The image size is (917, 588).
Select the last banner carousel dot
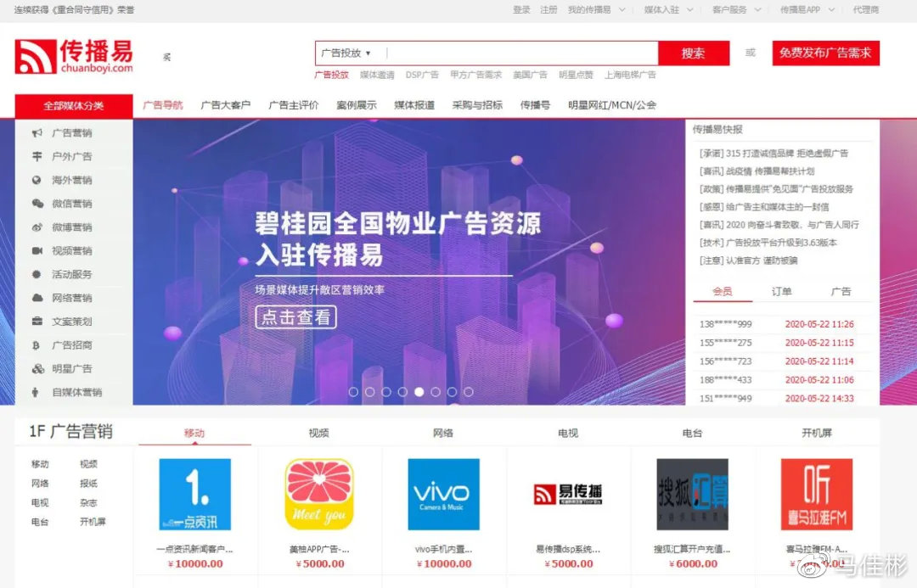pos(468,392)
